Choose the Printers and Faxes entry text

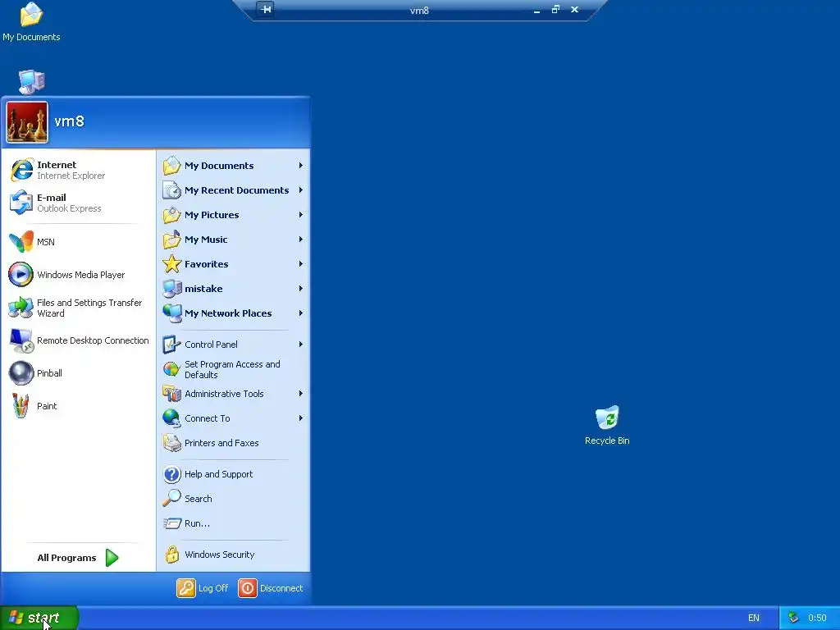click(221, 443)
